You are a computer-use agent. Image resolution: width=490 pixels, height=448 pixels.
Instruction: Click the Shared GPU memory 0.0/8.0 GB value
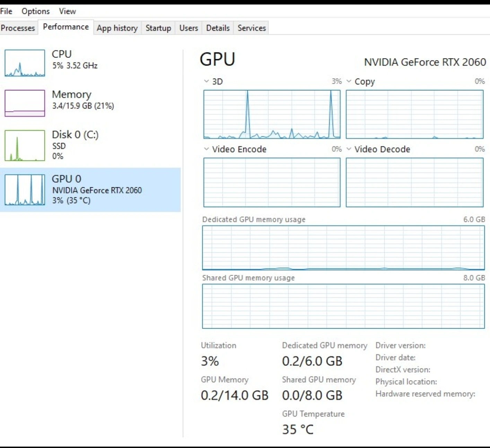pos(312,395)
